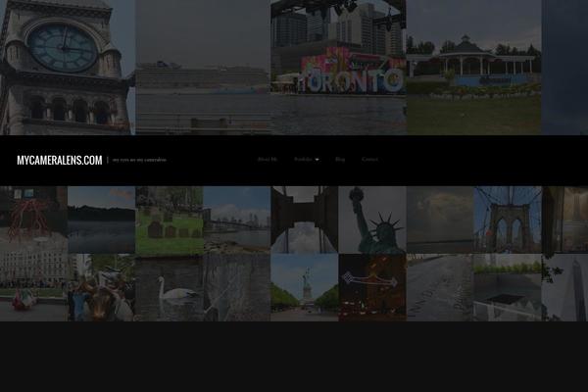Open the cruise ship on water photo
Image resolution: width=588 pixels, height=392 pixels.
(203, 68)
